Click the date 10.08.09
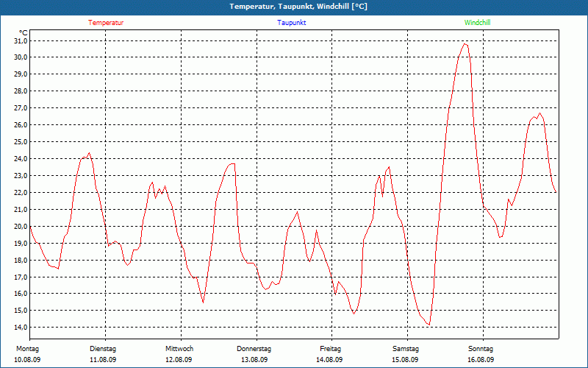The width and height of the screenshot is (588, 368). pyautogui.click(x=27, y=360)
